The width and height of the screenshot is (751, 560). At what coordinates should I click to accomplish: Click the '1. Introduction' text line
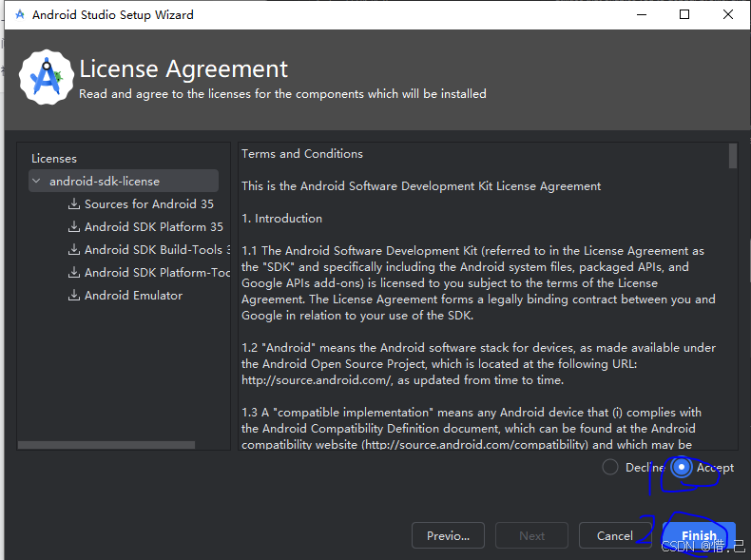(x=281, y=219)
